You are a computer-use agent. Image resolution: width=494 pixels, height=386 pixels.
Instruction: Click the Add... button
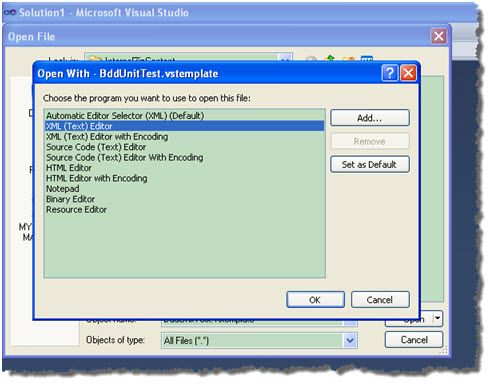tap(370, 118)
